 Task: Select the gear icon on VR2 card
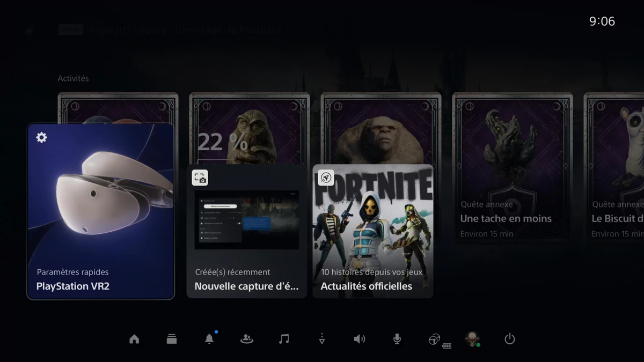coord(41,137)
